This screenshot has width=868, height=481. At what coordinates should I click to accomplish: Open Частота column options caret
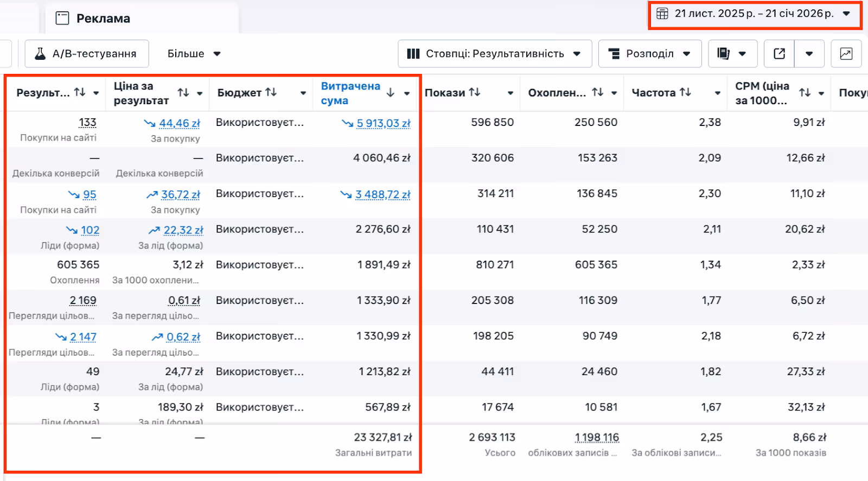pos(718,93)
